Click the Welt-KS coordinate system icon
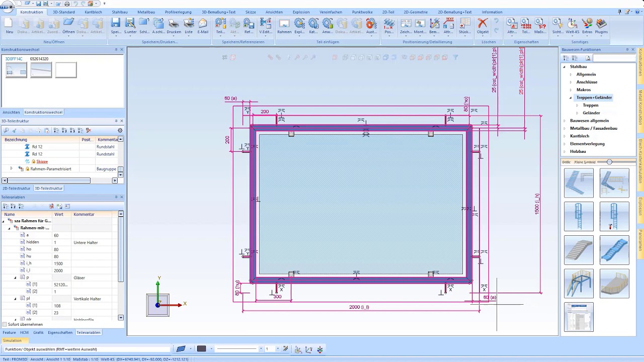 click(573, 23)
